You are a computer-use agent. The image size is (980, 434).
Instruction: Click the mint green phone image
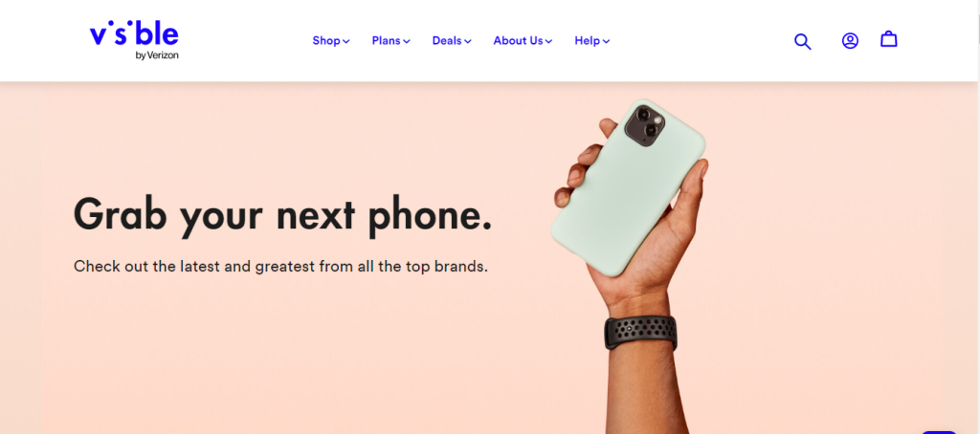click(x=628, y=187)
